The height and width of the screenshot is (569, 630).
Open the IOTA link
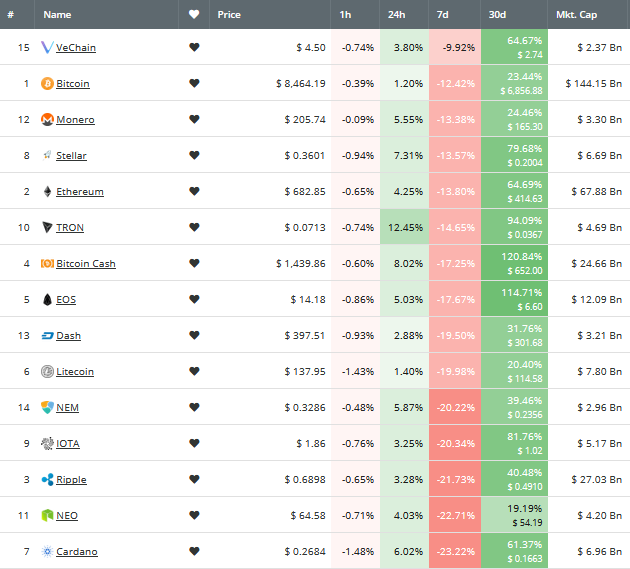[68, 444]
